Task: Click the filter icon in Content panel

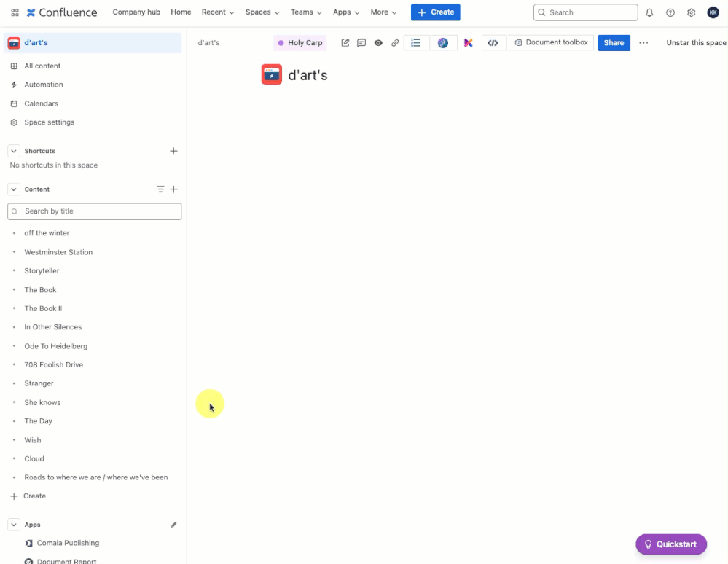Action: (160, 189)
